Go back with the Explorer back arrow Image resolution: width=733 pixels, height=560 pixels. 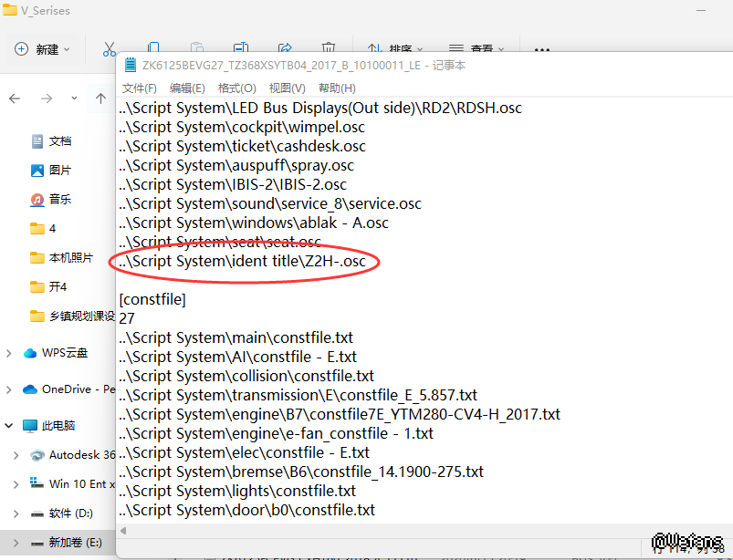point(15,99)
